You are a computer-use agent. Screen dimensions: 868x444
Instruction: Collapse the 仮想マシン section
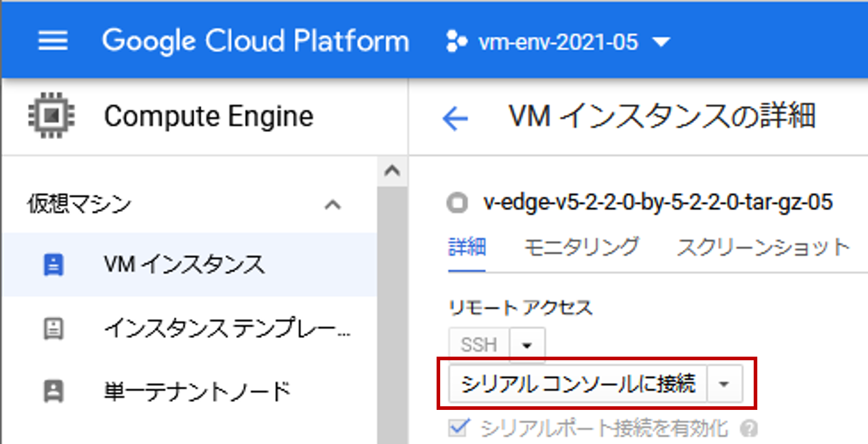tap(333, 205)
